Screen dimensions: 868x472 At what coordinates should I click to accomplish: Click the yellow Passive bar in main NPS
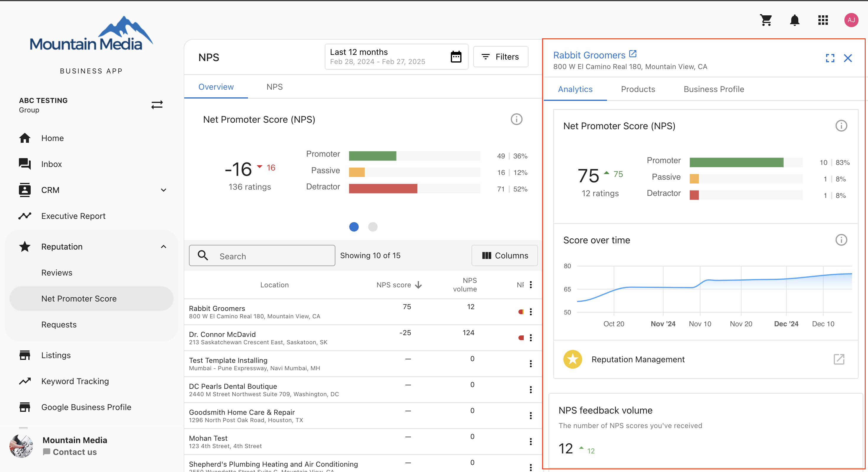[x=357, y=172]
